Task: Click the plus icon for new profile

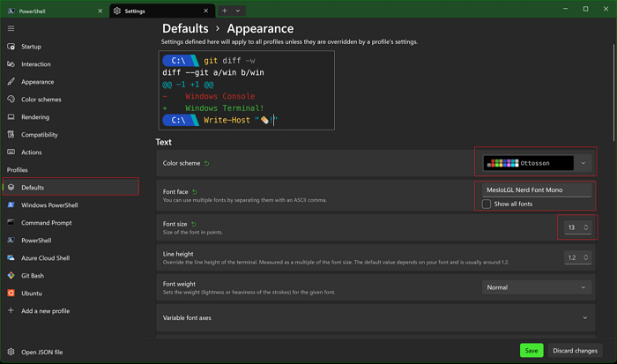Action: point(11,310)
